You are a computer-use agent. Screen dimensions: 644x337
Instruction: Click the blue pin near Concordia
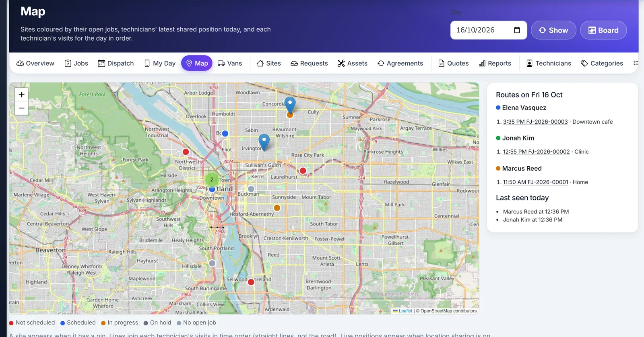tap(290, 104)
